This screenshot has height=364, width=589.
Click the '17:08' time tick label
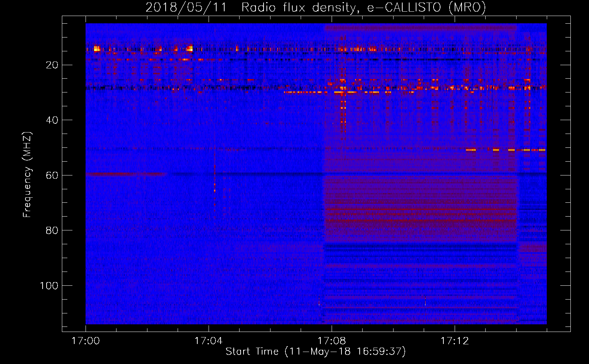pyautogui.click(x=332, y=341)
